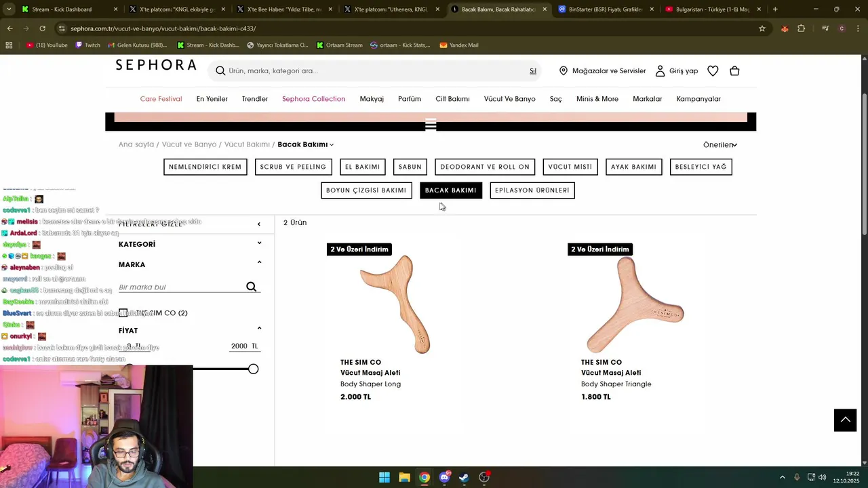The height and width of the screenshot is (488, 868).
Task: Select the SCRUB VE PEELING category button
Action: (293, 167)
